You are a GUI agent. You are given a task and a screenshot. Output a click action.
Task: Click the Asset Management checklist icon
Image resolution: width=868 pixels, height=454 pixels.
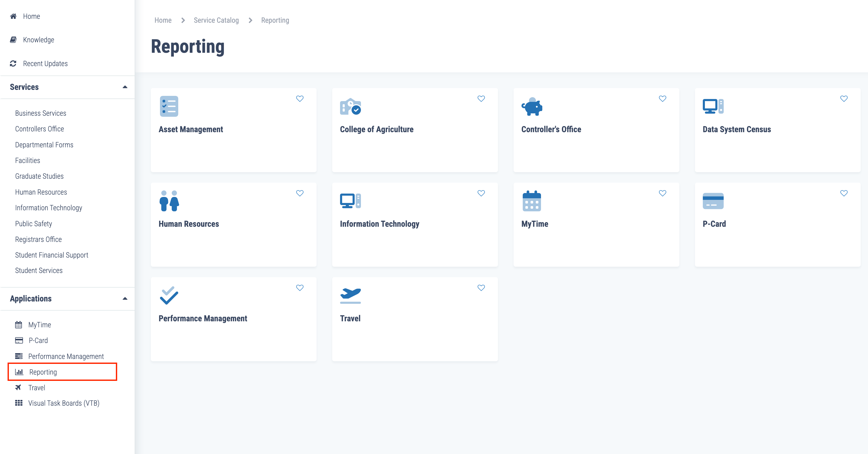pos(169,106)
